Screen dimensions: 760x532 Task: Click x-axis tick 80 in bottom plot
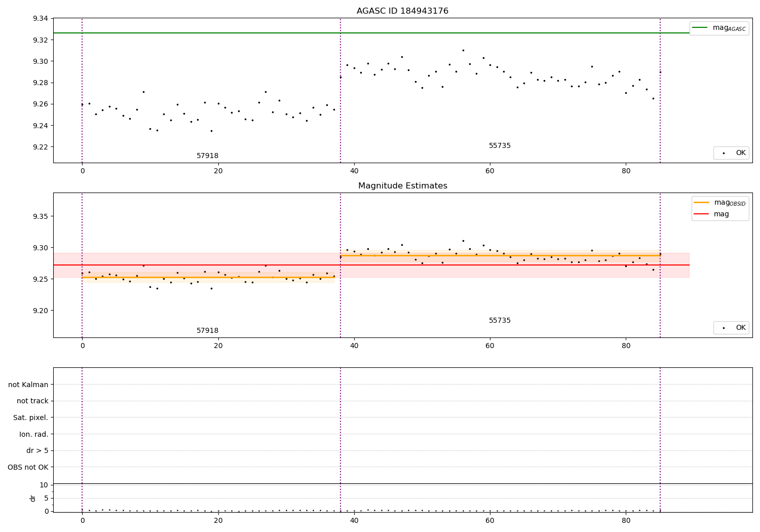coord(626,520)
